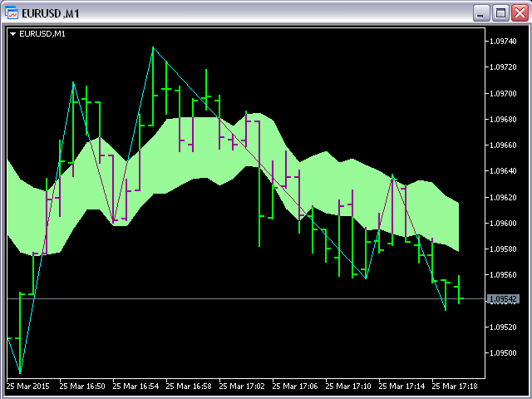Screen dimensions: 532x399
Task: Click the 1.09660 price scale label
Action: pos(504,145)
